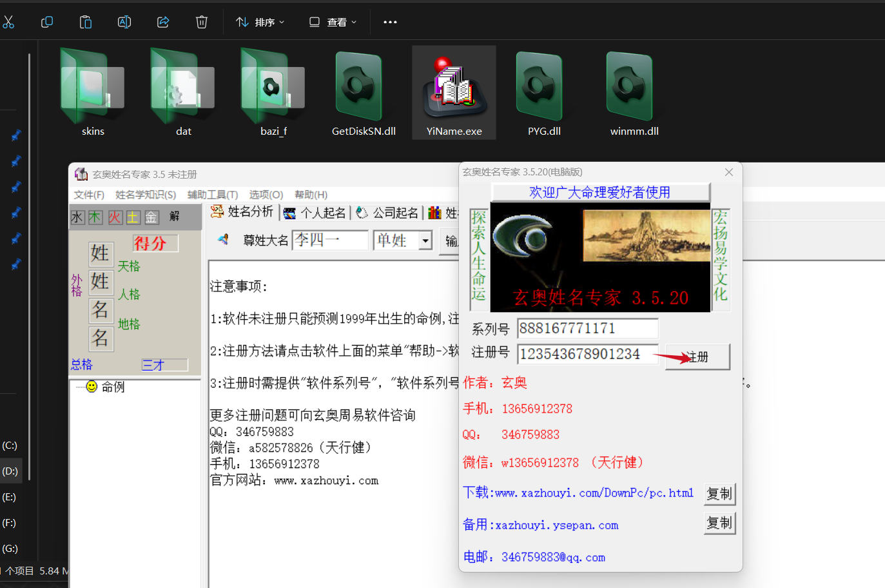Screen dimensions: 885x588
Task: Click the 注册号 registration code field
Action: click(x=588, y=354)
